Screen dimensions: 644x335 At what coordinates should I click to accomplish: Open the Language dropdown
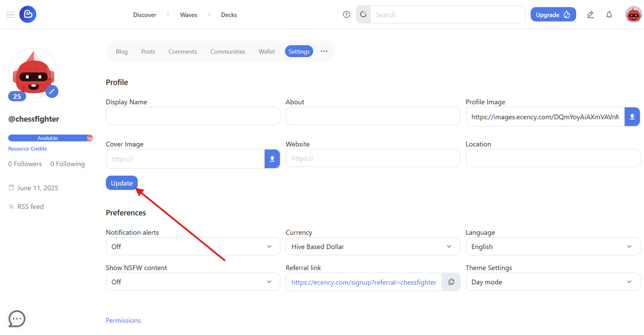click(553, 246)
